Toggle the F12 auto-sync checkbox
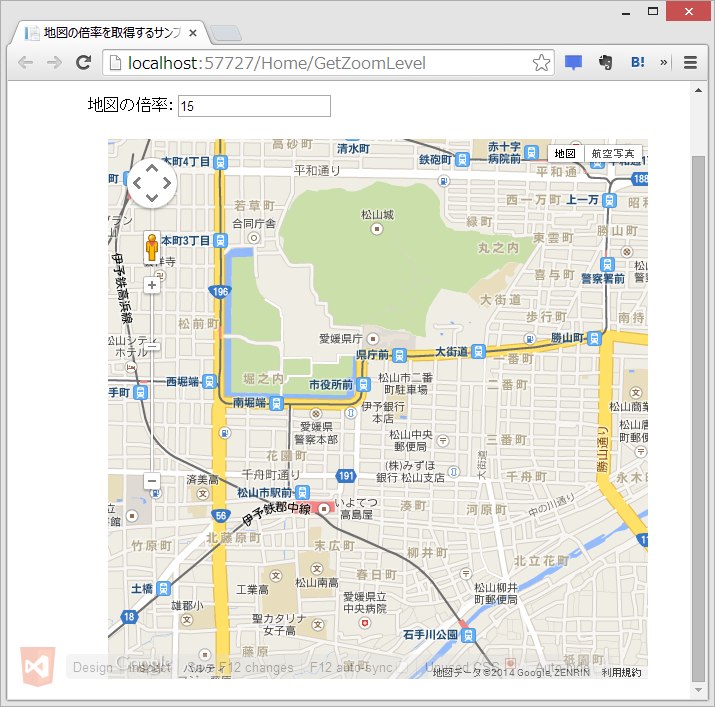 [x=402, y=667]
